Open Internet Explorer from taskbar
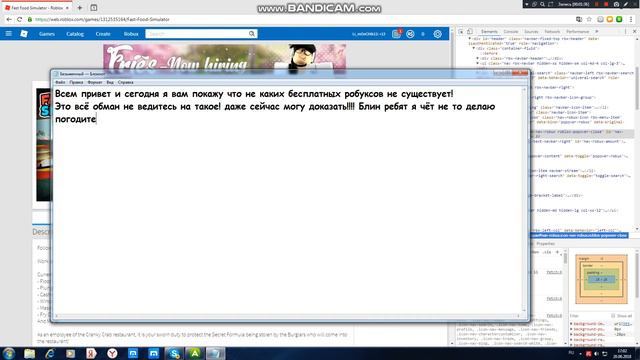 50,353
